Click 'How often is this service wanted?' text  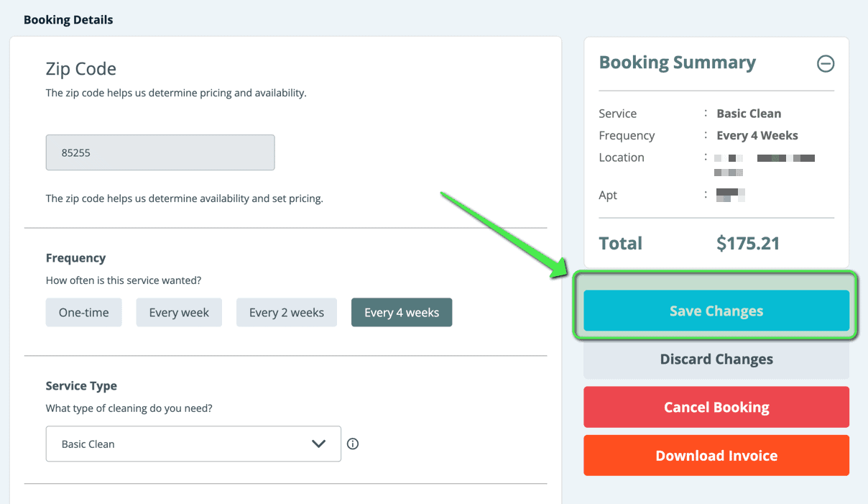point(124,280)
